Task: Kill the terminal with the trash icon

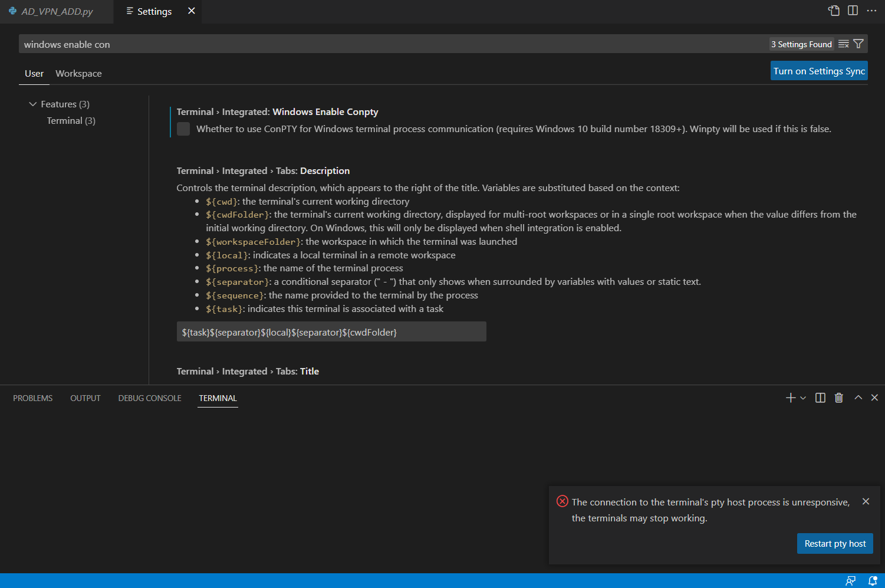Action: click(x=839, y=398)
